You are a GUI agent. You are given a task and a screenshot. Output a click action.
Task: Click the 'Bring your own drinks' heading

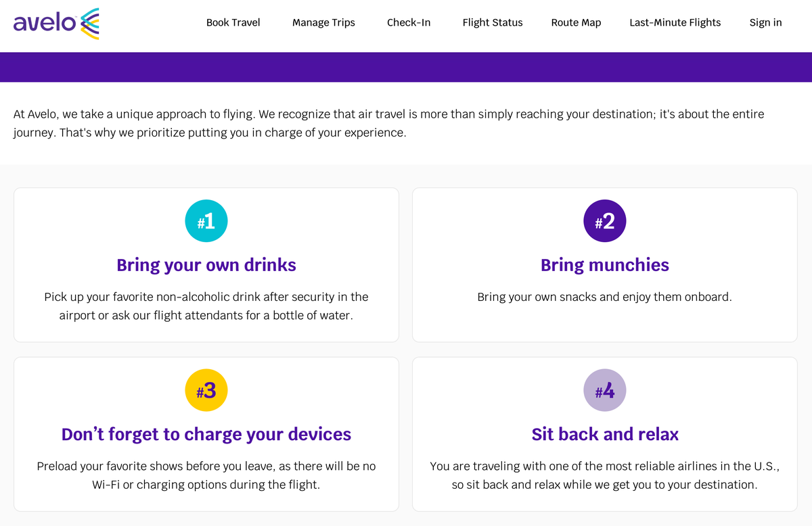pyautogui.click(x=206, y=264)
